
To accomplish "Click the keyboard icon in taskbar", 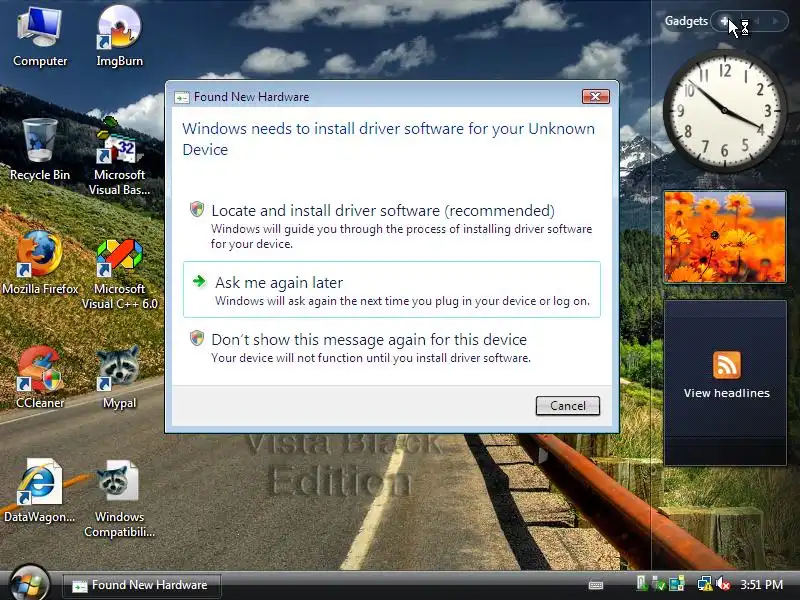I will (x=596, y=585).
